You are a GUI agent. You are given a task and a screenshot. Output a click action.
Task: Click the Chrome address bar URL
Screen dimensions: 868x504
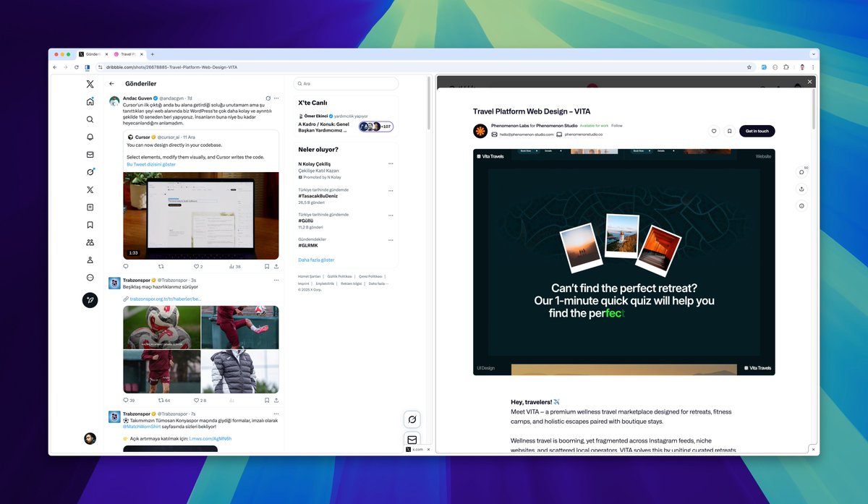coord(171,67)
